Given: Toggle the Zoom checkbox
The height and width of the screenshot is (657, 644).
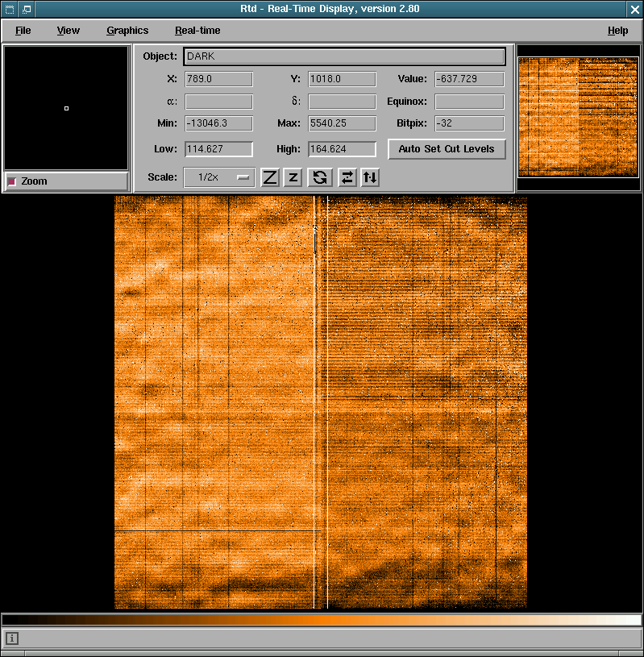Looking at the screenshot, I should pos(12,181).
